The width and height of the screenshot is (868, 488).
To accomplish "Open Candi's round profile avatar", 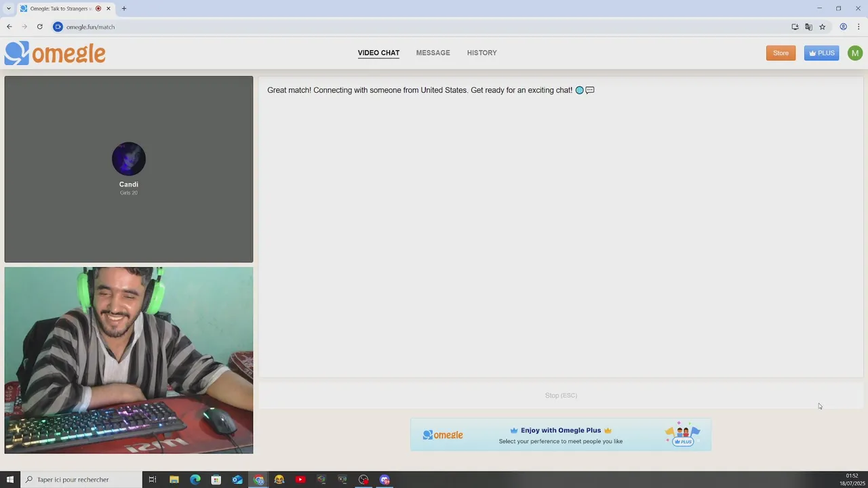I will [129, 159].
